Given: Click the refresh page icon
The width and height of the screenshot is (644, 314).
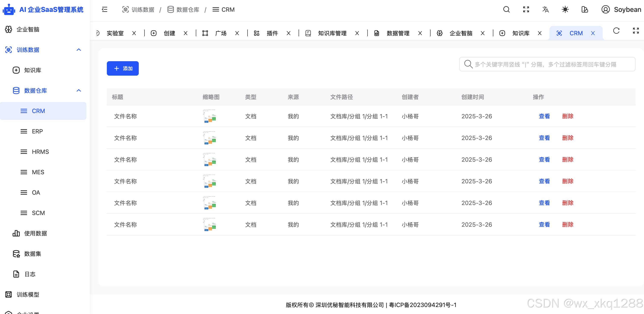Looking at the screenshot, I should pos(616,31).
